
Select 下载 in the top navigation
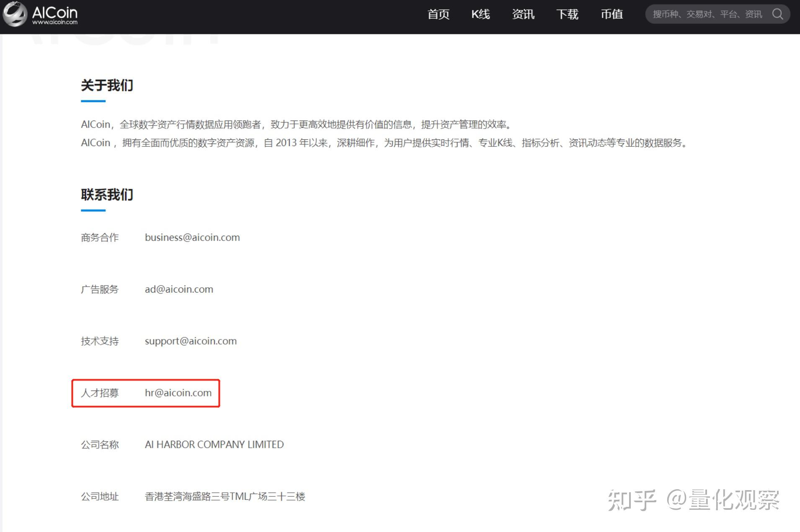point(567,14)
